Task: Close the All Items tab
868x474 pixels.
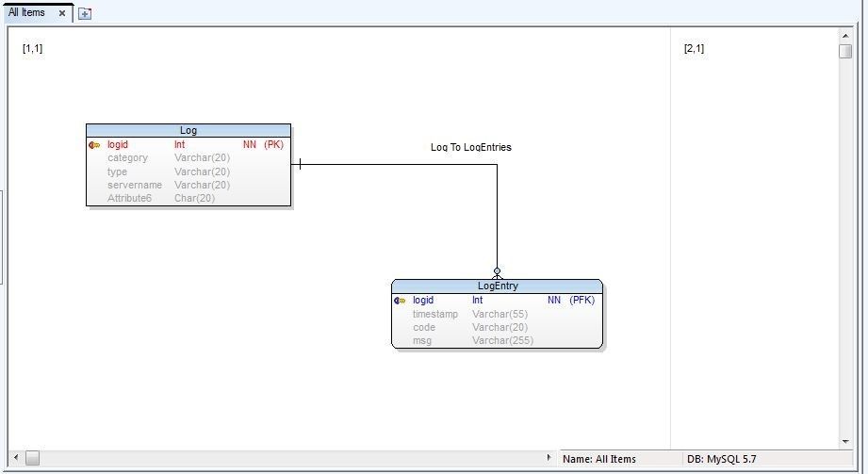Action: point(62,13)
